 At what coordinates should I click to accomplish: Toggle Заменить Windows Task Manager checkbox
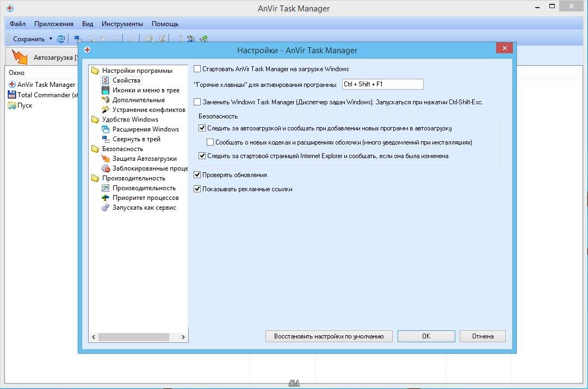coord(197,102)
